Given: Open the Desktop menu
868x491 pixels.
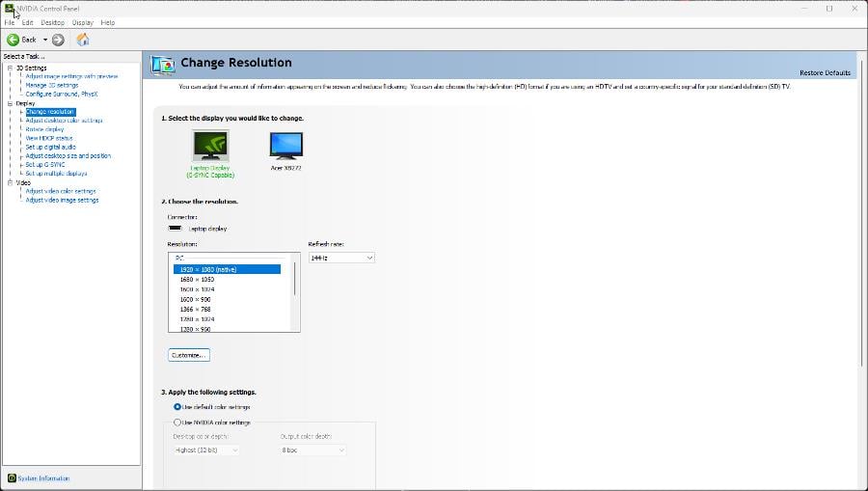Looking at the screenshot, I should (53, 23).
